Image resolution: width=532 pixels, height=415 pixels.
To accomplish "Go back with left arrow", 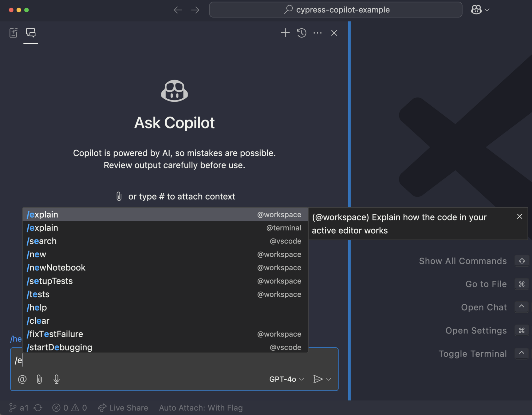I will click(x=178, y=10).
